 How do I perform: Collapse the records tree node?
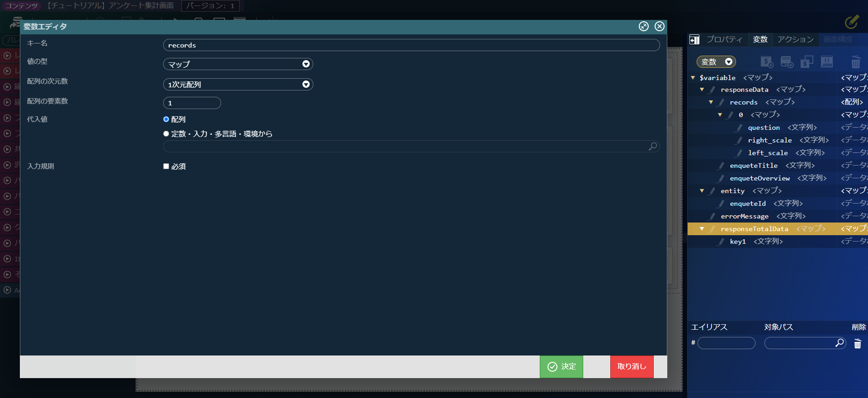pos(711,102)
